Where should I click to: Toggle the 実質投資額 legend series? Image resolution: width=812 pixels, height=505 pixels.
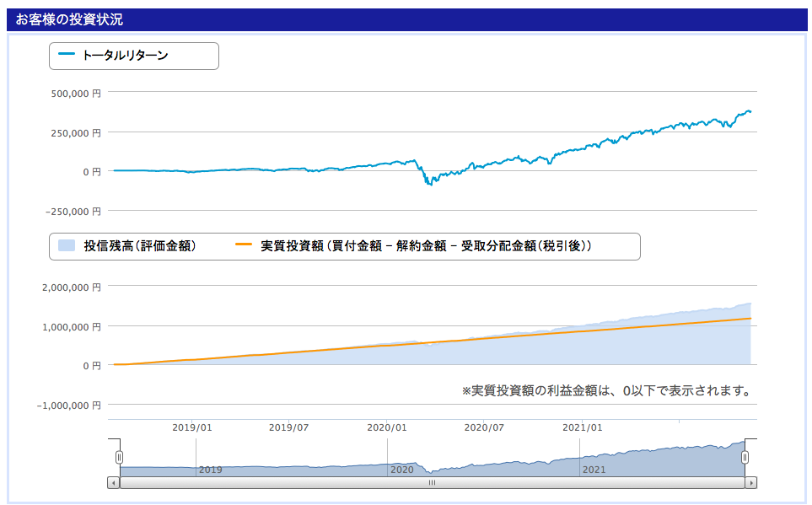click(x=413, y=245)
